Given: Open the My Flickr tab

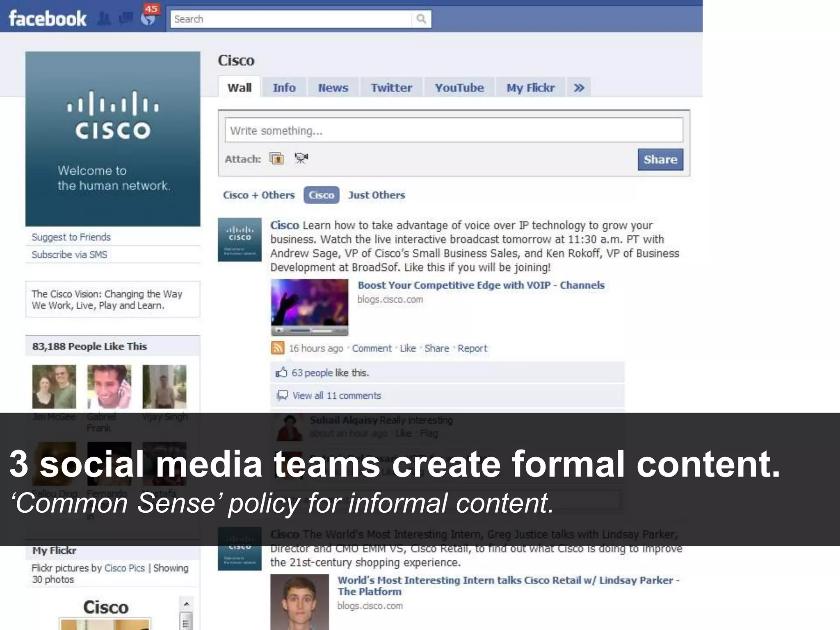Looking at the screenshot, I should [530, 87].
